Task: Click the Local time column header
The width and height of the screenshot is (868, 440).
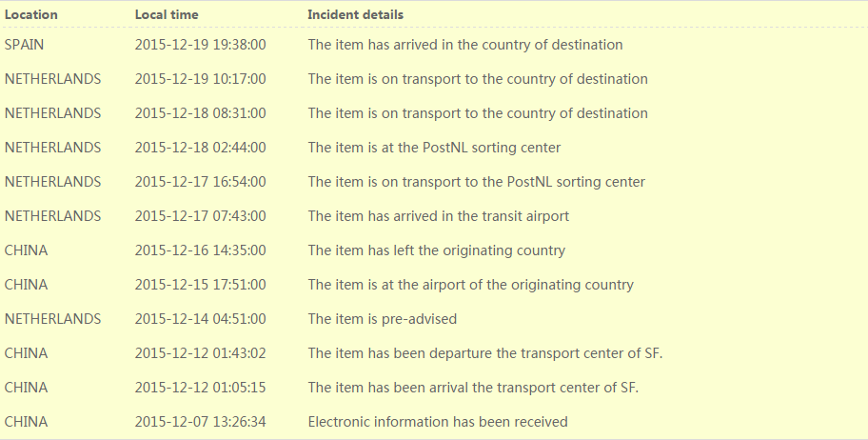Action: (x=166, y=14)
